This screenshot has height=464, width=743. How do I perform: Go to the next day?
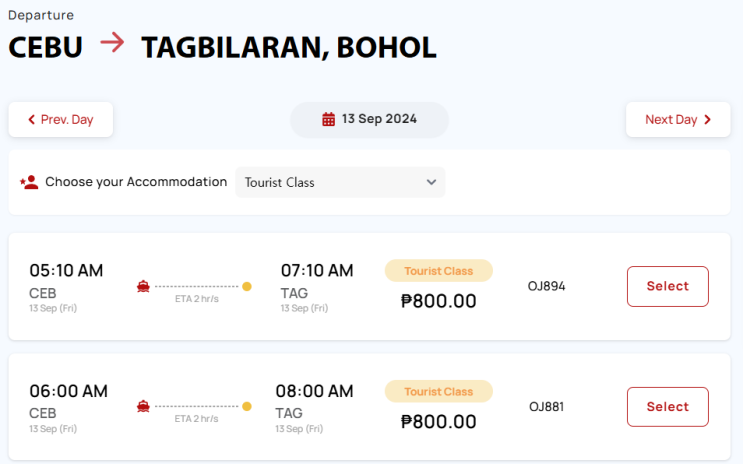point(678,120)
